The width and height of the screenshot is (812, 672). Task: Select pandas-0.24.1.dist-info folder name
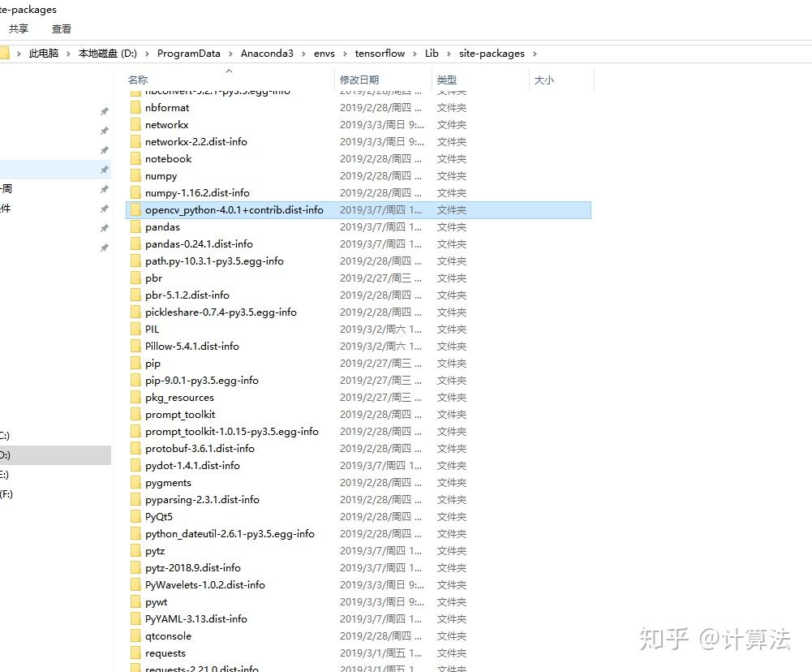point(199,244)
